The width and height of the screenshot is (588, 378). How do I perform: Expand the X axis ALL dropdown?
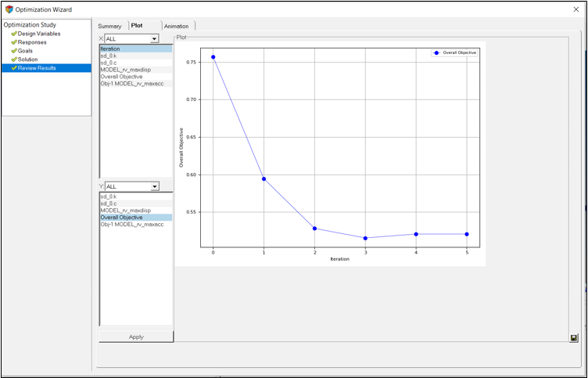pos(154,38)
